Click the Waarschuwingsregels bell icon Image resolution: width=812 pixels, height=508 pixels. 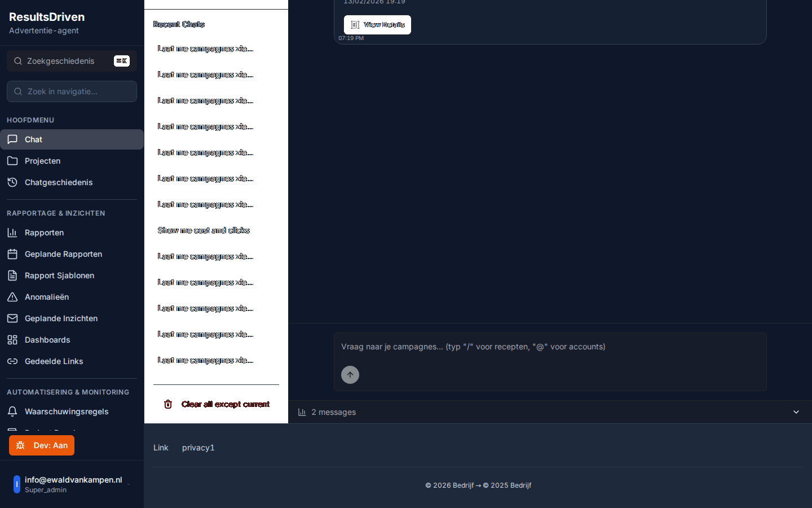tap(12, 411)
